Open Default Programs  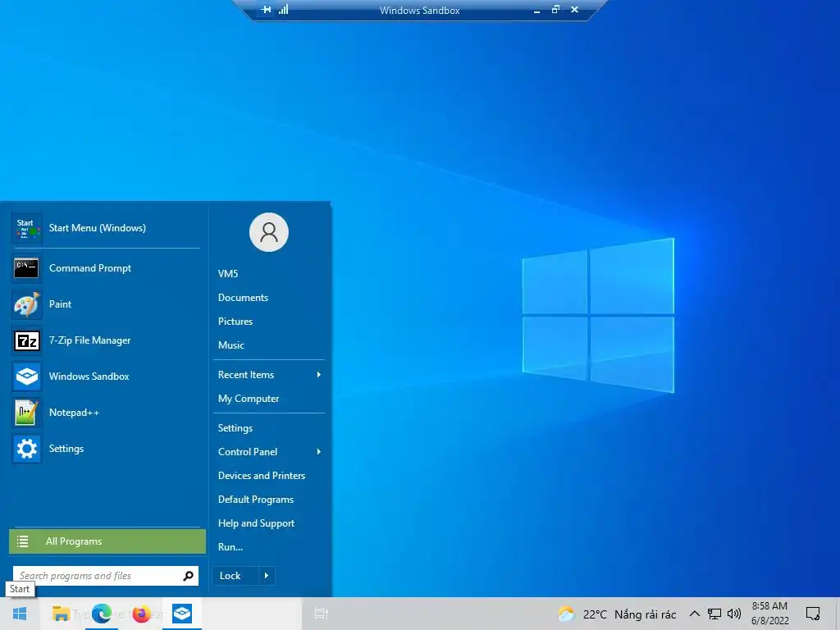click(x=256, y=500)
